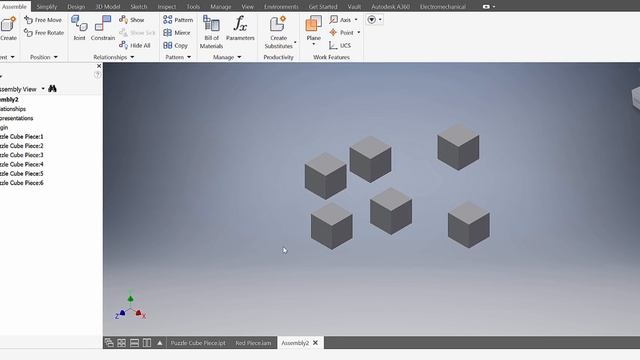Click Show relationships
The height and width of the screenshot is (360, 640).
click(131, 20)
